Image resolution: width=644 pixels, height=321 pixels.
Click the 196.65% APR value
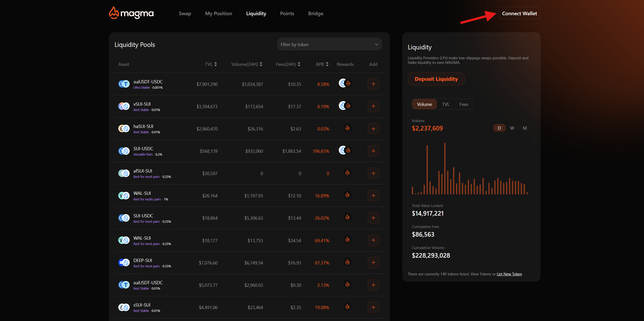[x=321, y=151]
